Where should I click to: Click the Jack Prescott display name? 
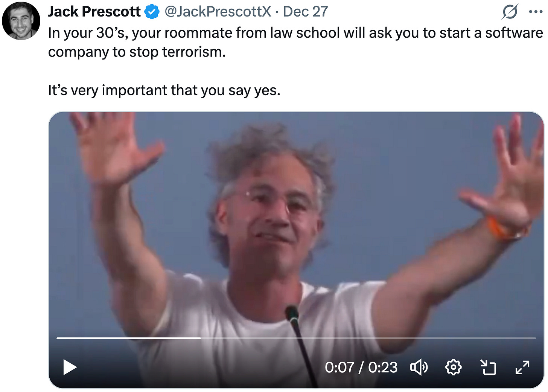point(94,12)
